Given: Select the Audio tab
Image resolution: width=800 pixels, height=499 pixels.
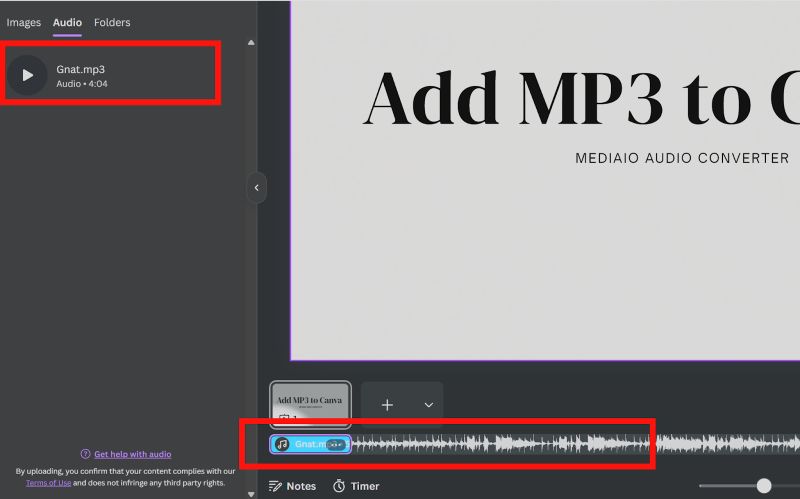Looking at the screenshot, I should tap(67, 22).
